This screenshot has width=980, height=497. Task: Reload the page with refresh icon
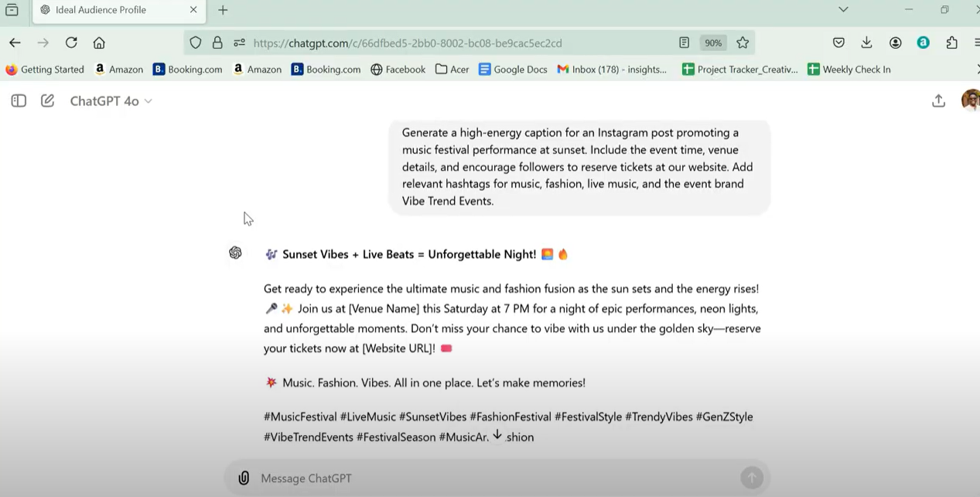click(71, 43)
